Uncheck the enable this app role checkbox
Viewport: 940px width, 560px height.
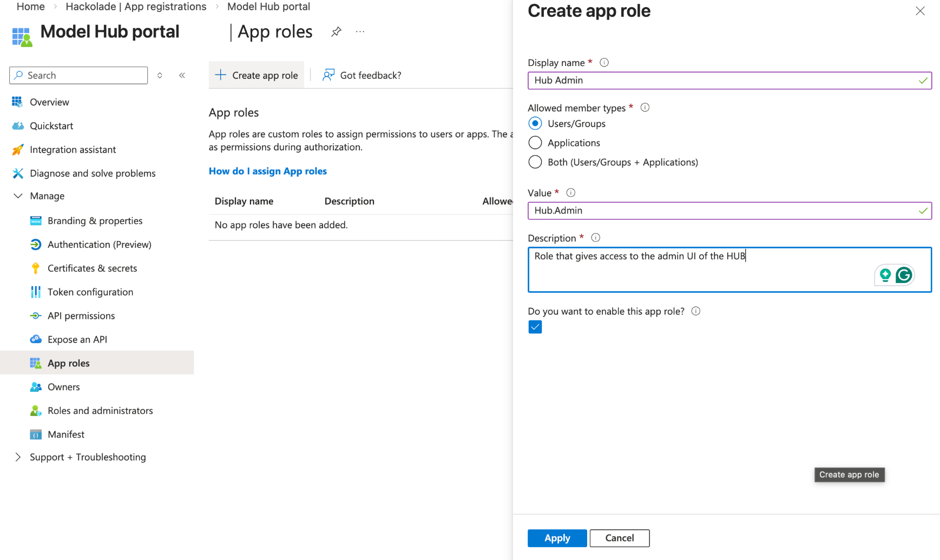535,327
